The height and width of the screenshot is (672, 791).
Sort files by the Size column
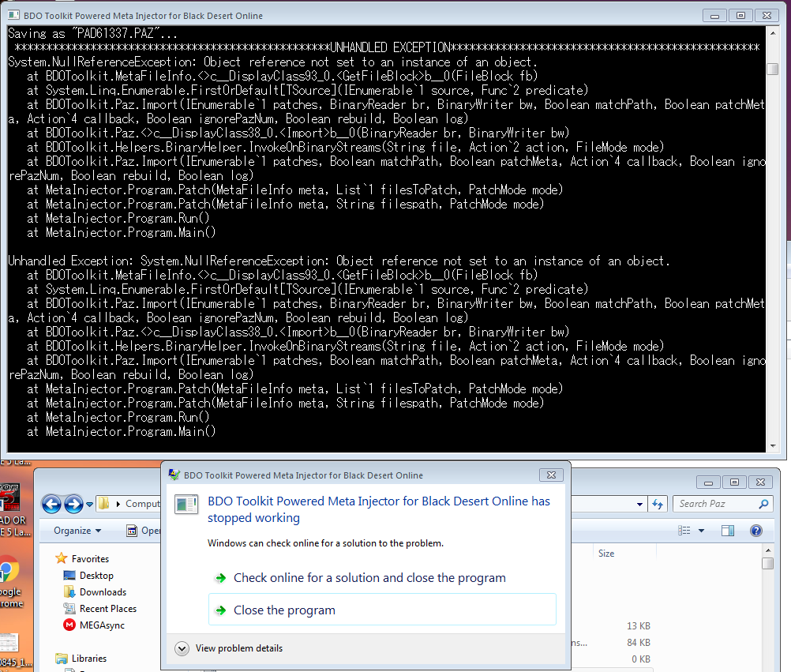click(x=606, y=554)
